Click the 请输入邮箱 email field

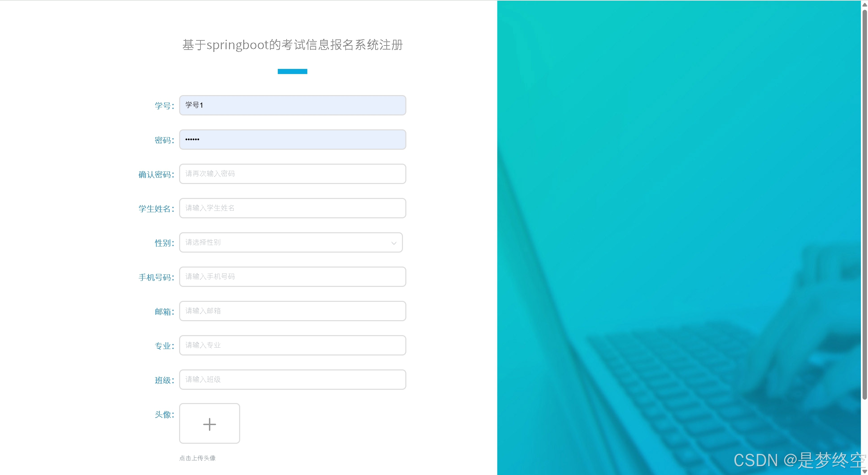click(292, 311)
